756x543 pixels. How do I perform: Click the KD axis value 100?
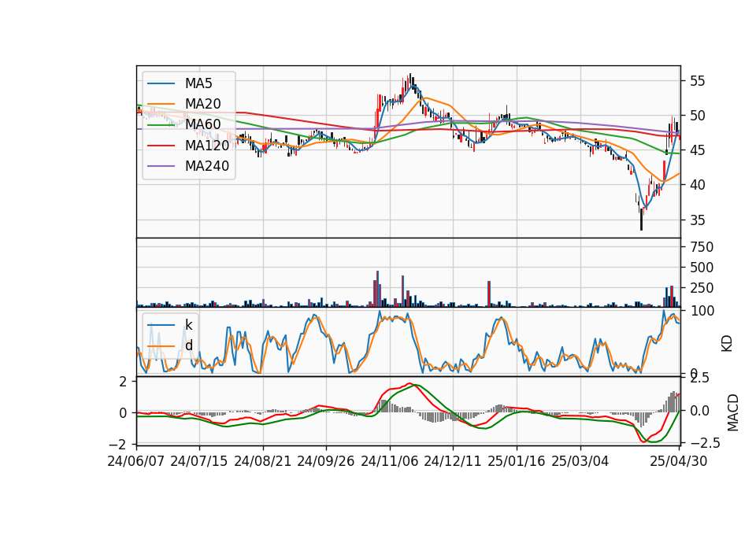pos(702,311)
